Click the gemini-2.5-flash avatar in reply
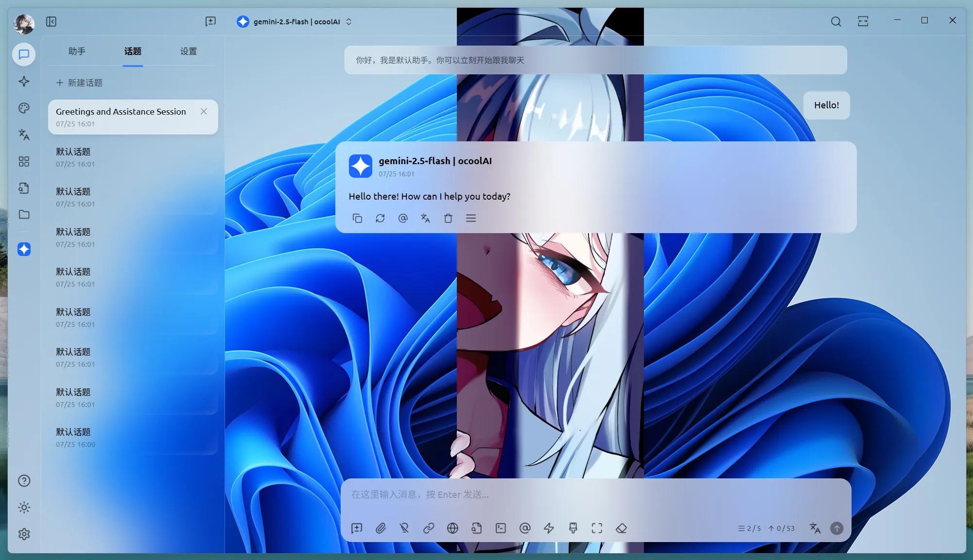Viewport: 973px width, 560px height. pos(361,166)
